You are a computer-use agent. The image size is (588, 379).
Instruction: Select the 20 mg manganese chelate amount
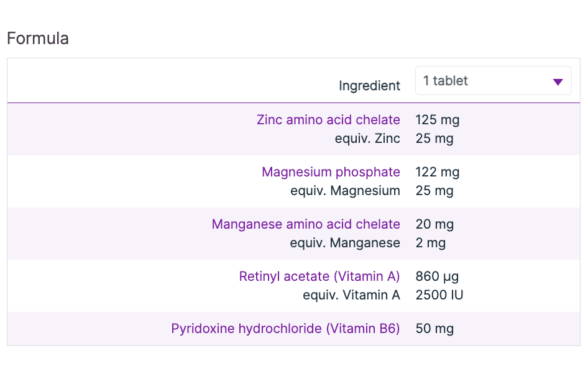[x=434, y=224]
